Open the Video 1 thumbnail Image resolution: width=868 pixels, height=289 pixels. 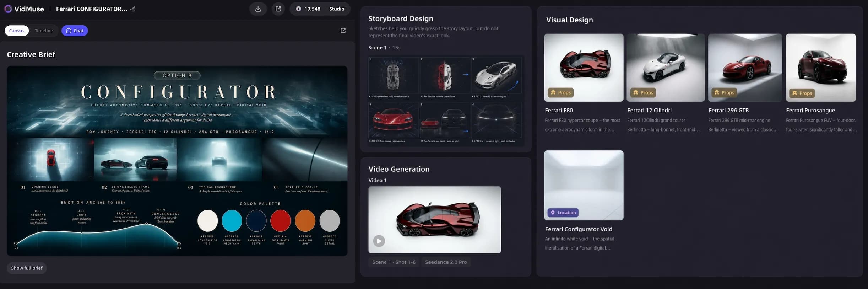point(435,220)
